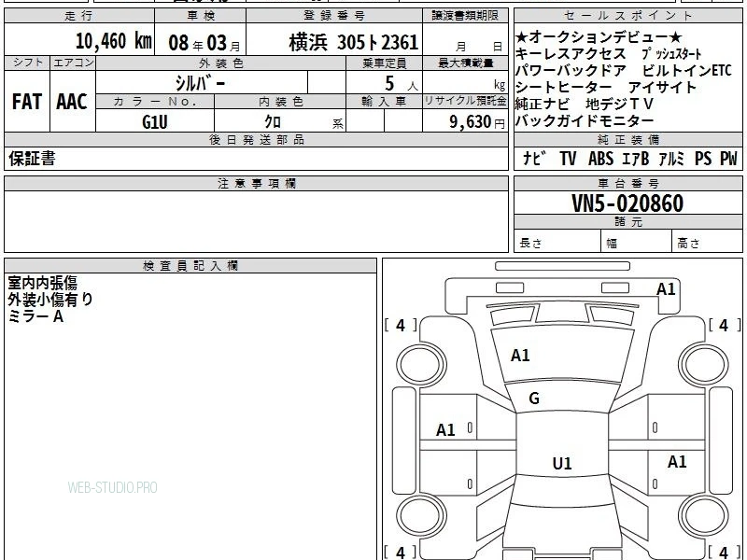Click the 注意事項欄 header
This screenshot has width=747, height=560.
(x=256, y=183)
